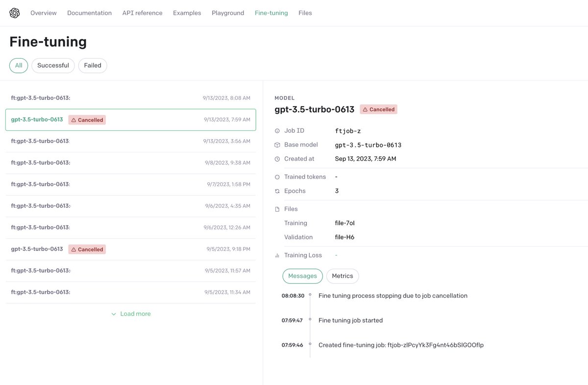Open job from 9/5/2023, 11:57 AM
The width and height of the screenshot is (588, 385).
131,270
